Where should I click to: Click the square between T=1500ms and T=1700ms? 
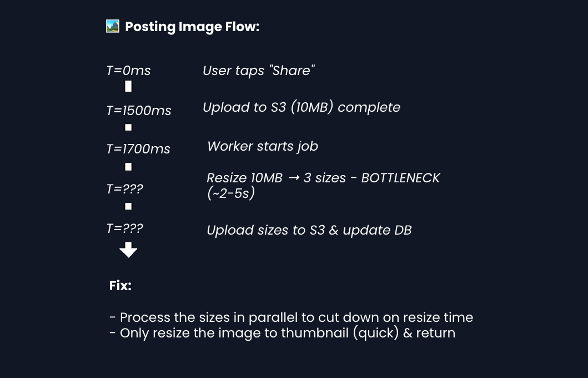(128, 127)
